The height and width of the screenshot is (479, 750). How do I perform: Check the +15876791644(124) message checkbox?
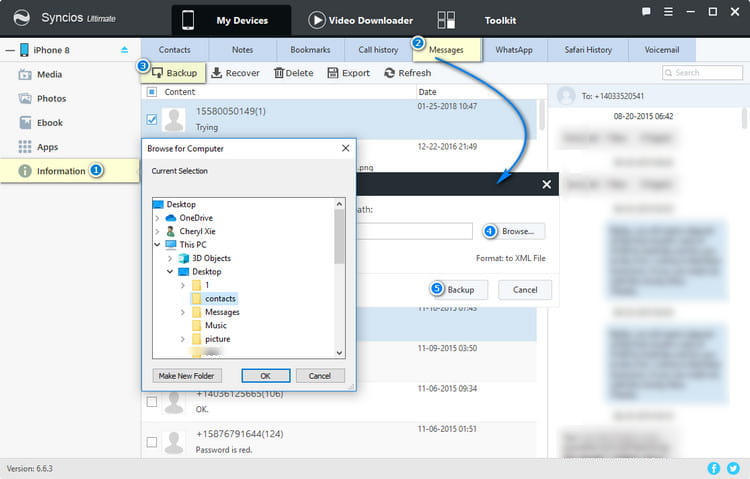click(152, 442)
